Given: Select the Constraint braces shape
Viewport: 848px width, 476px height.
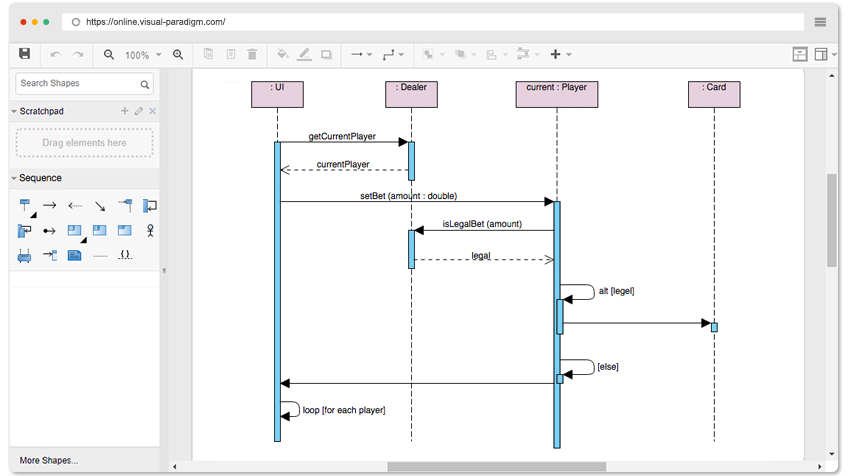Looking at the screenshot, I should (x=125, y=254).
